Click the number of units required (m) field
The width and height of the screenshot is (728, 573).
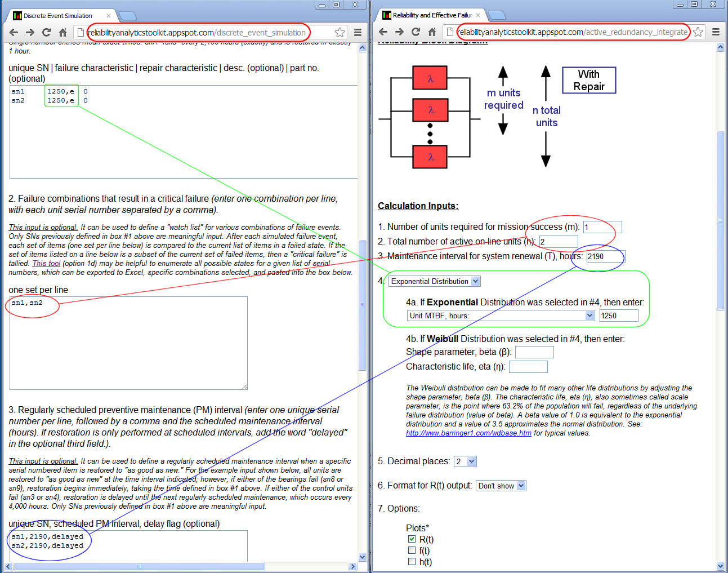[x=602, y=227]
